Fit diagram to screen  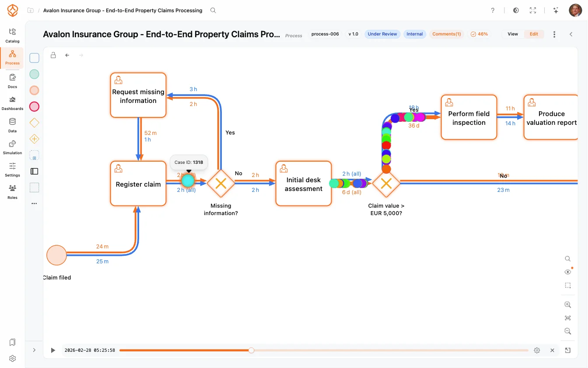tap(568, 318)
